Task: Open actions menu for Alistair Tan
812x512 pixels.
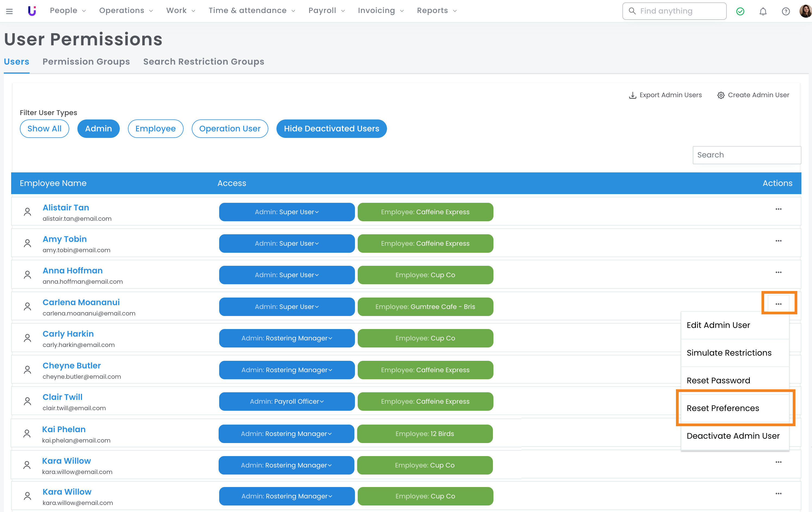Action: (778, 209)
